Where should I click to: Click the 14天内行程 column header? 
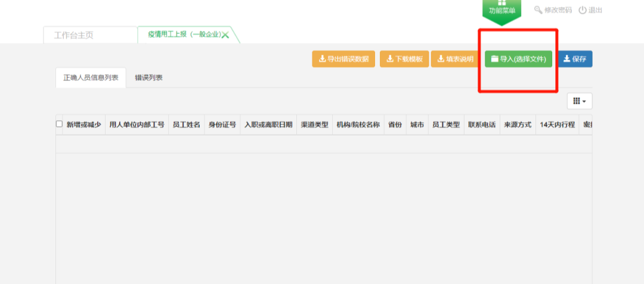point(556,125)
